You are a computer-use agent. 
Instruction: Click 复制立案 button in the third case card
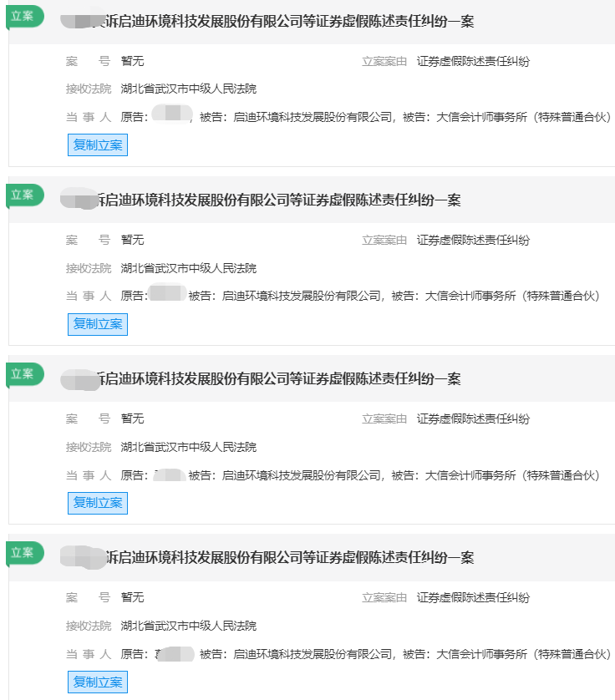pyautogui.click(x=98, y=503)
